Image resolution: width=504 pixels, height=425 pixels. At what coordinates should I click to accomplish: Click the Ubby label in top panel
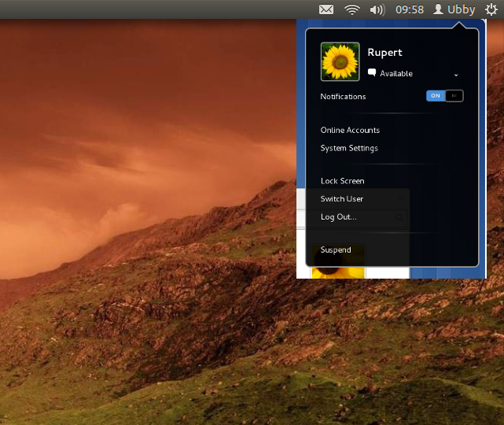pyautogui.click(x=462, y=9)
